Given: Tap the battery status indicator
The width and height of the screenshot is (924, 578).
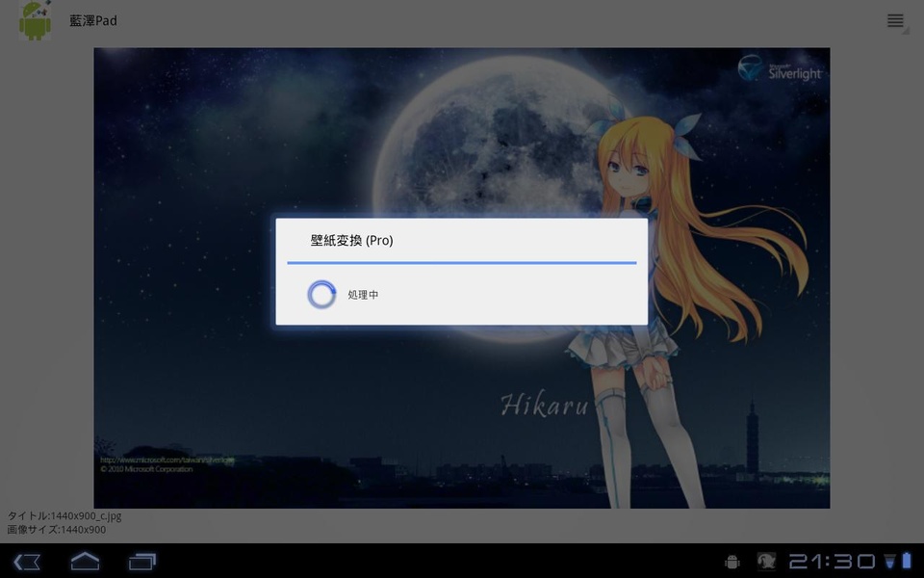Looking at the screenshot, I should pyautogui.click(x=907, y=561).
